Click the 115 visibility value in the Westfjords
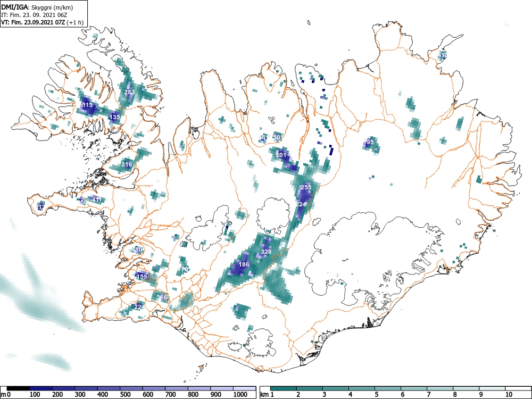This screenshot has height=399, width=532. (88, 105)
